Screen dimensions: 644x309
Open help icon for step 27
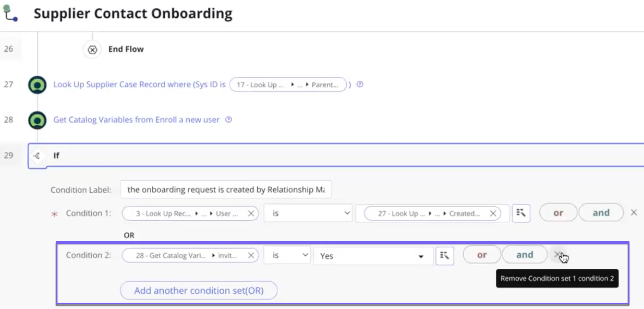click(359, 85)
